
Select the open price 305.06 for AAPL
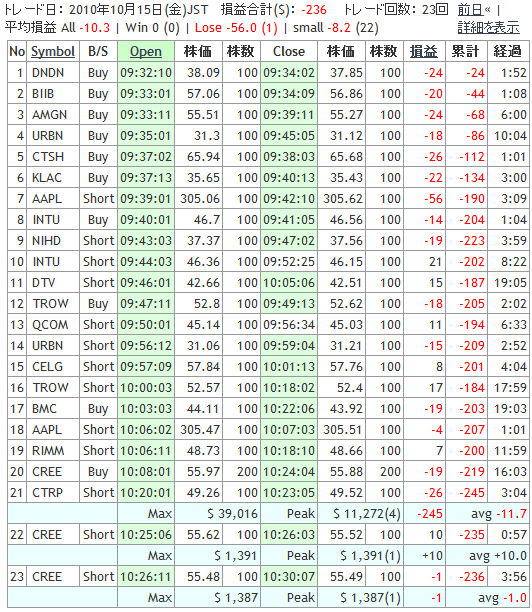coord(200,199)
